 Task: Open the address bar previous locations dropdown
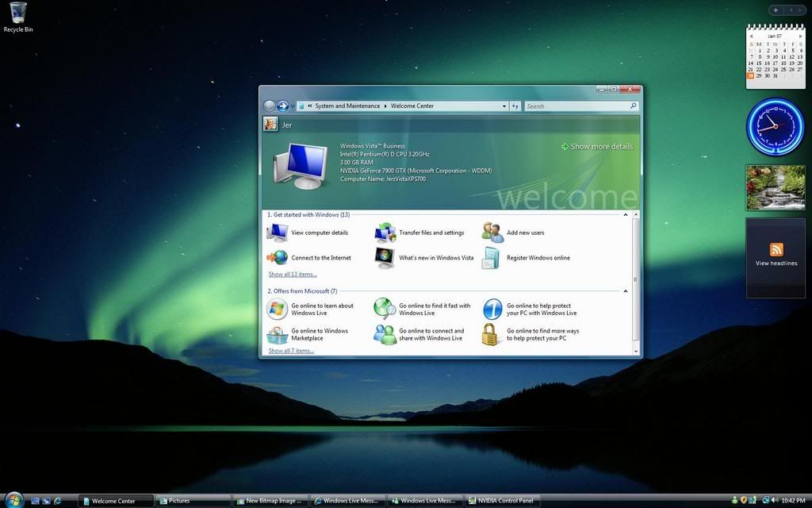pyautogui.click(x=504, y=106)
